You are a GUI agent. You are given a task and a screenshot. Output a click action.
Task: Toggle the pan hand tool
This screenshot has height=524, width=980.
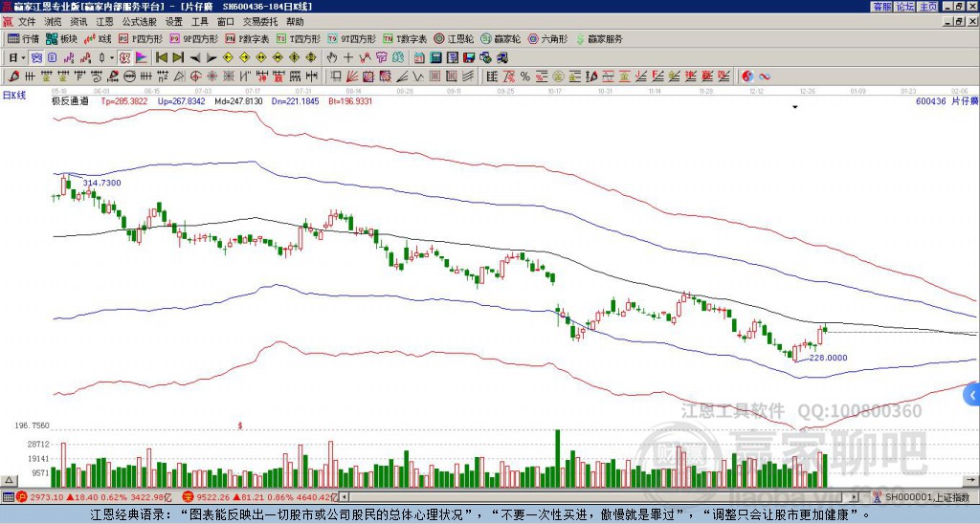[332, 57]
